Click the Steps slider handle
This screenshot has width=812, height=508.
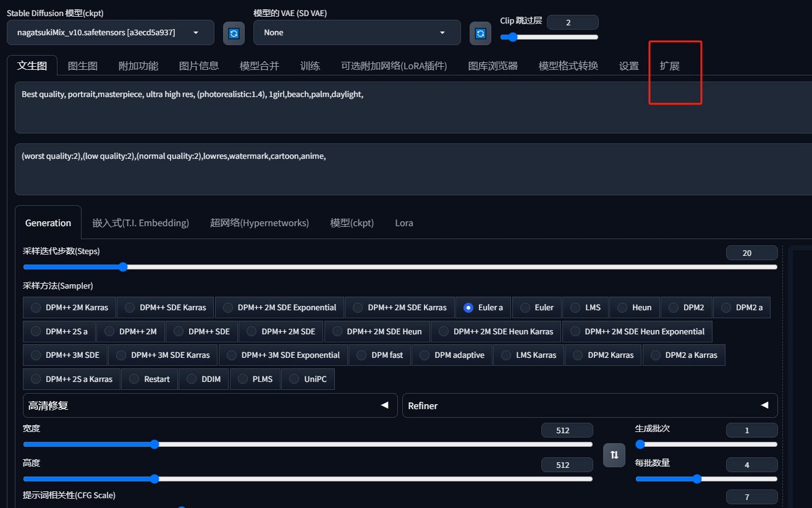coord(122,267)
